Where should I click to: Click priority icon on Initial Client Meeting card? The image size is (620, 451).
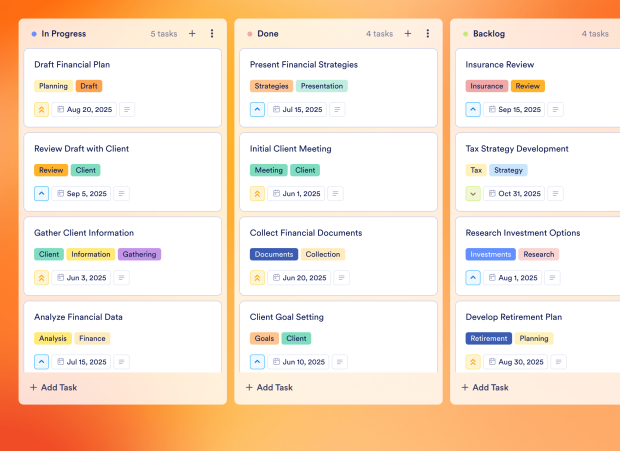tap(257, 193)
